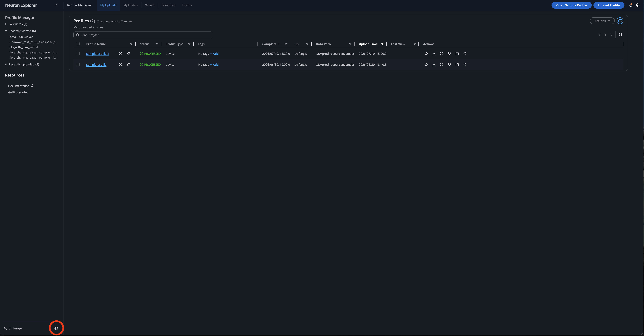Focus the Filter profiles search field
Screen dimensions: 644x336
tap(143, 35)
